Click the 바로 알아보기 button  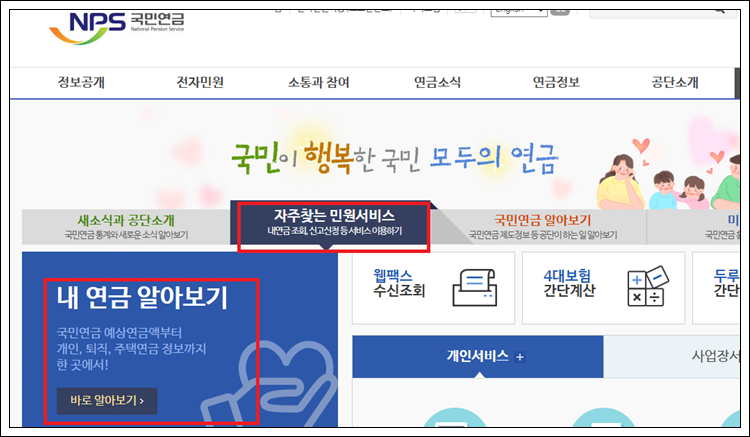pyautogui.click(x=107, y=401)
